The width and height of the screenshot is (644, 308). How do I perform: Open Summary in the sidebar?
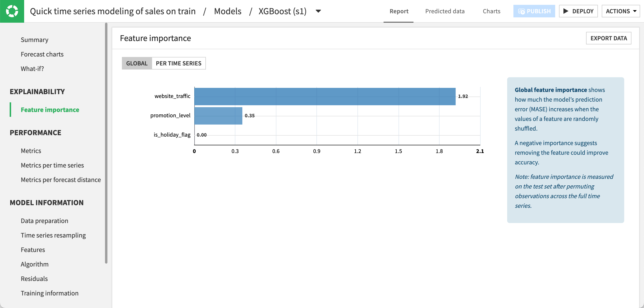pyautogui.click(x=35, y=40)
